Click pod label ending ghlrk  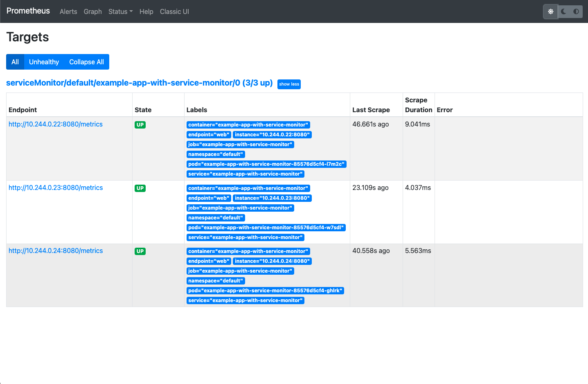click(265, 291)
